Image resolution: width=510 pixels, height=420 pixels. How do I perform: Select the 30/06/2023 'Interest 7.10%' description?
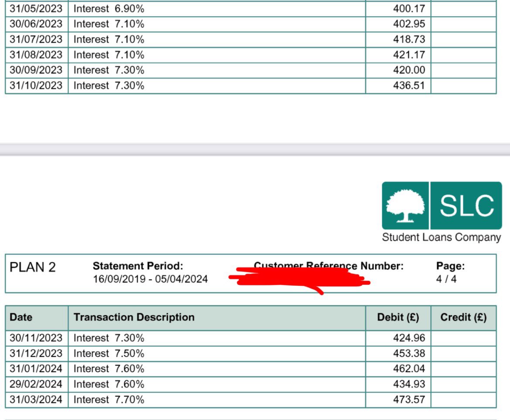tap(109, 24)
